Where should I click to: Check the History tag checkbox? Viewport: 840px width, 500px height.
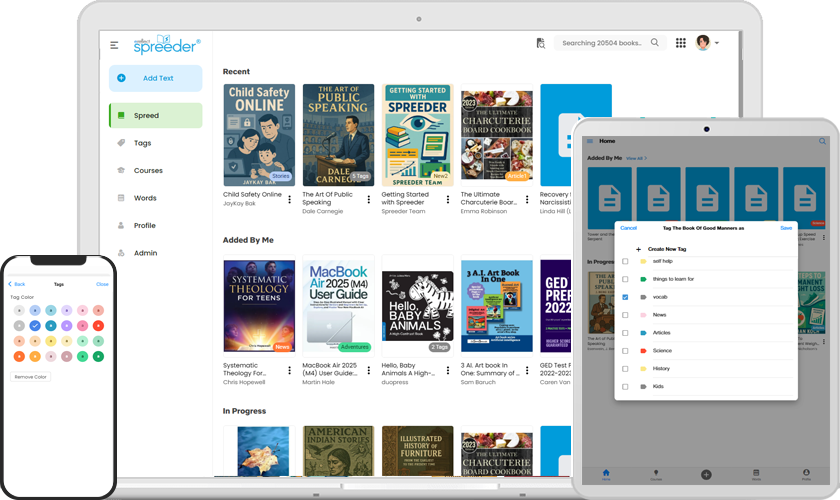(x=625, y=369)
